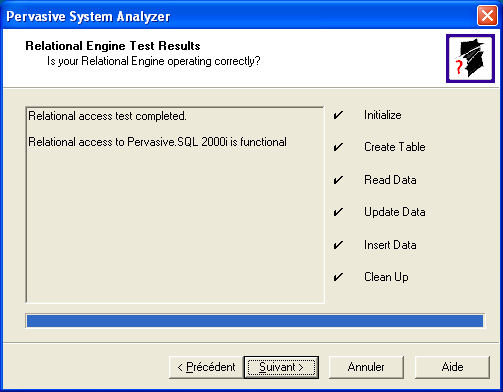
Task: Click the 'Relational access test completed' message
Action: point(107,116)
